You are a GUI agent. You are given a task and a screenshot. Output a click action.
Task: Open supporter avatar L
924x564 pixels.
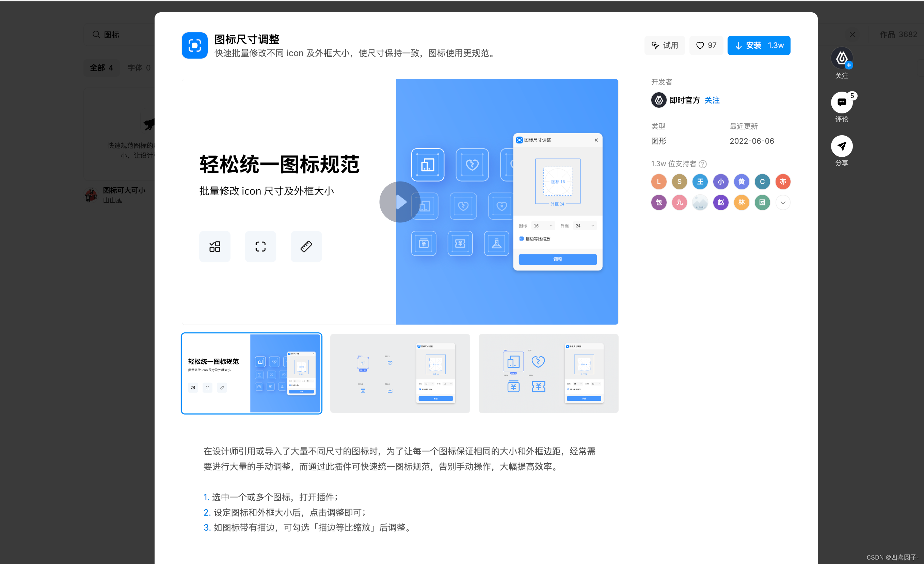point(658,182)
